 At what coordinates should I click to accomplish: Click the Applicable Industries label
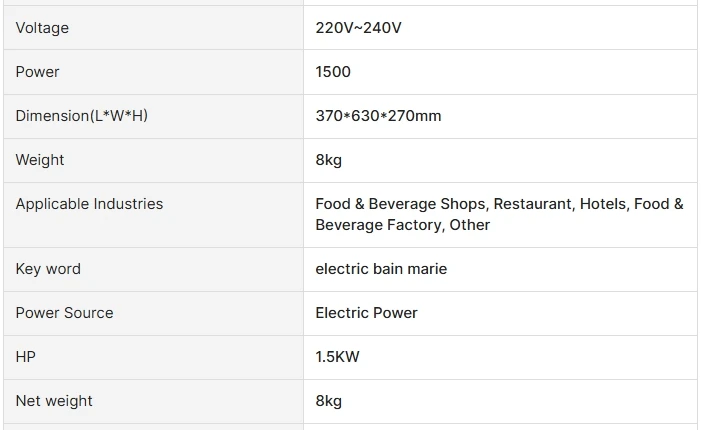(89, 204)
